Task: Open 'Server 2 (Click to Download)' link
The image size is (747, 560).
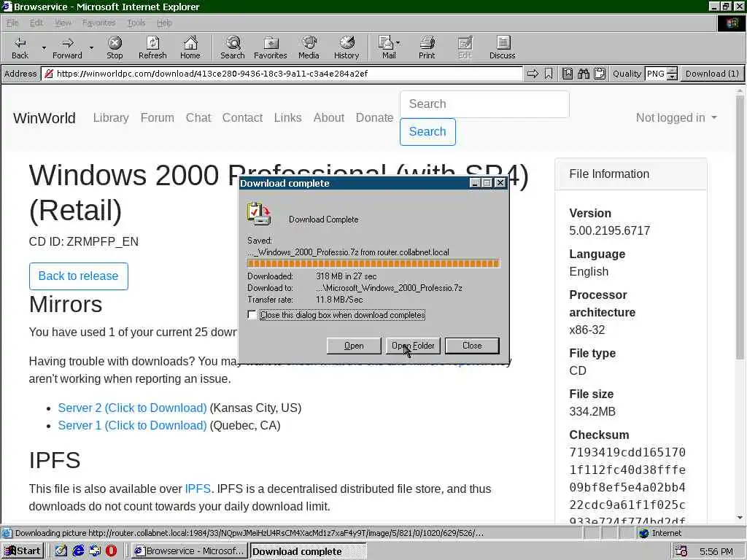Action: point(133,408)
